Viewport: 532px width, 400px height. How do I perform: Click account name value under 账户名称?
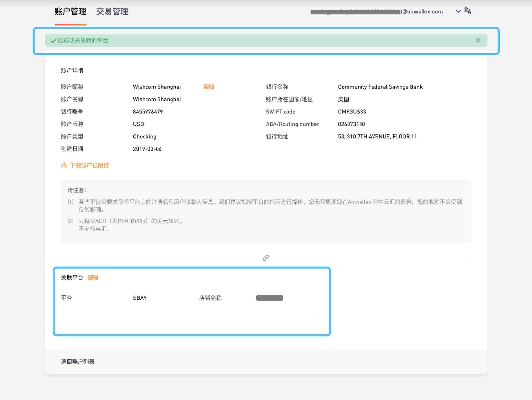pos(157,99)
